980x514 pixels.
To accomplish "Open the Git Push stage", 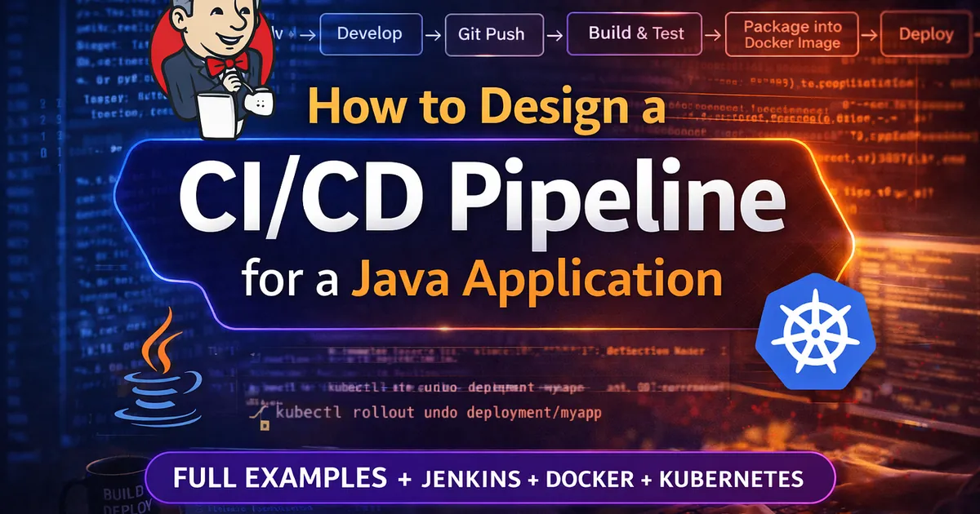I will pos(494,34).
